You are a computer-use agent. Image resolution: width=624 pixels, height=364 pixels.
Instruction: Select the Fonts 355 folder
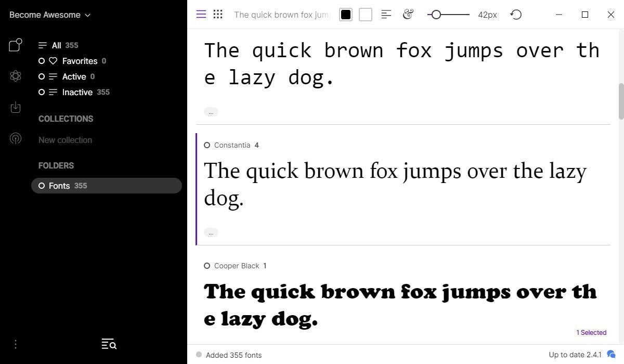point(107,186)
